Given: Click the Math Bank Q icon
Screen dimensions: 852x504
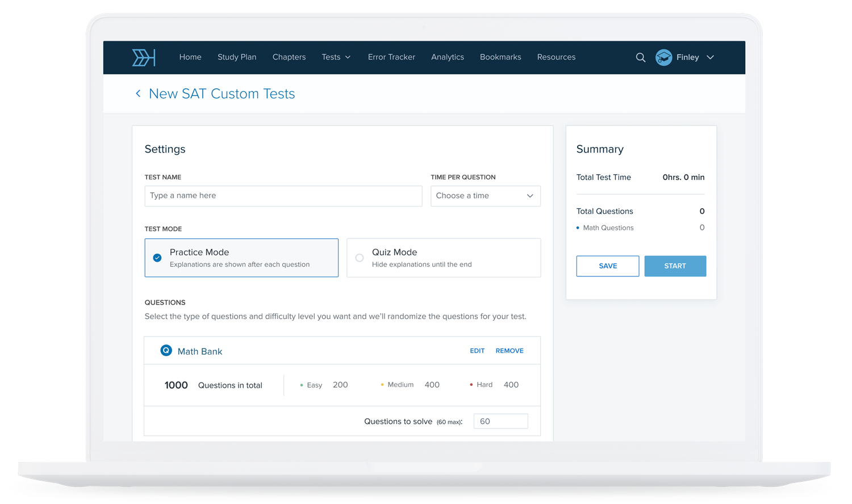Looking at the screenshot, I should tap(166, 351).
